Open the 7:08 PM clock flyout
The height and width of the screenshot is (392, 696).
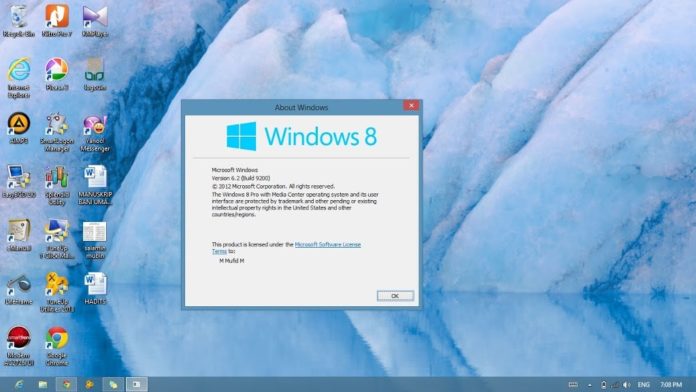[x=671, y=385]
